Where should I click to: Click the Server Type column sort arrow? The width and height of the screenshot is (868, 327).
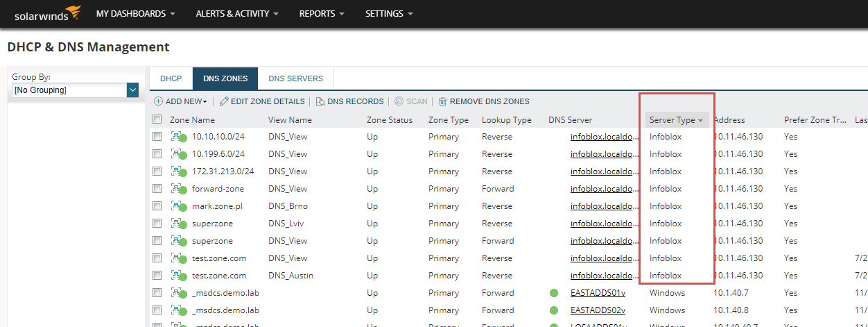(x=700, y=121)
